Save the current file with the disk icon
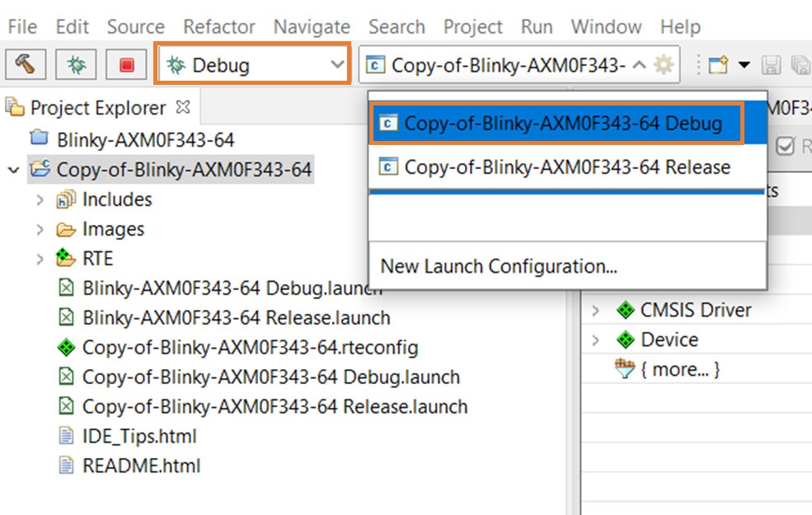 773,65
